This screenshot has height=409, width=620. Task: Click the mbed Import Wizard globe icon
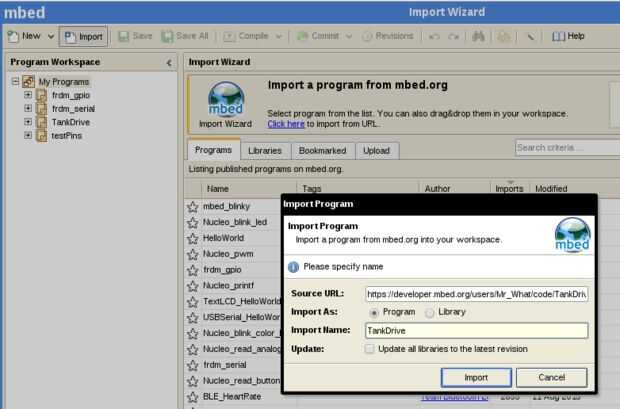(226, 99)
